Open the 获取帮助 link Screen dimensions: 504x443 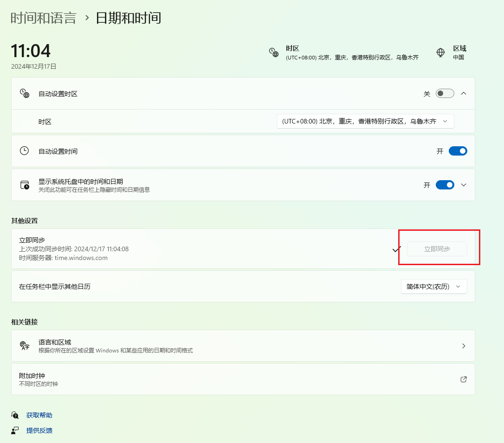click(39, 415)
